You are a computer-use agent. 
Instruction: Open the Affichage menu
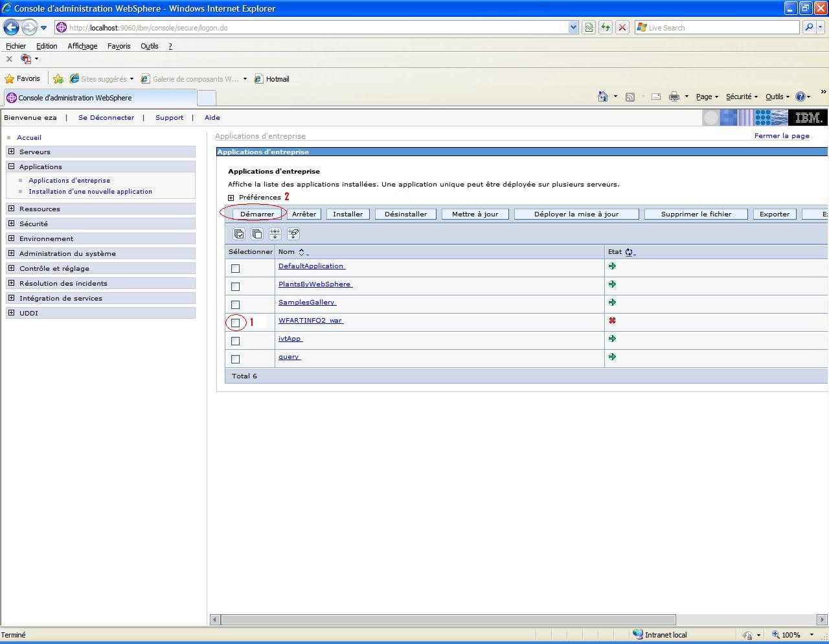[x=82, y=46]
